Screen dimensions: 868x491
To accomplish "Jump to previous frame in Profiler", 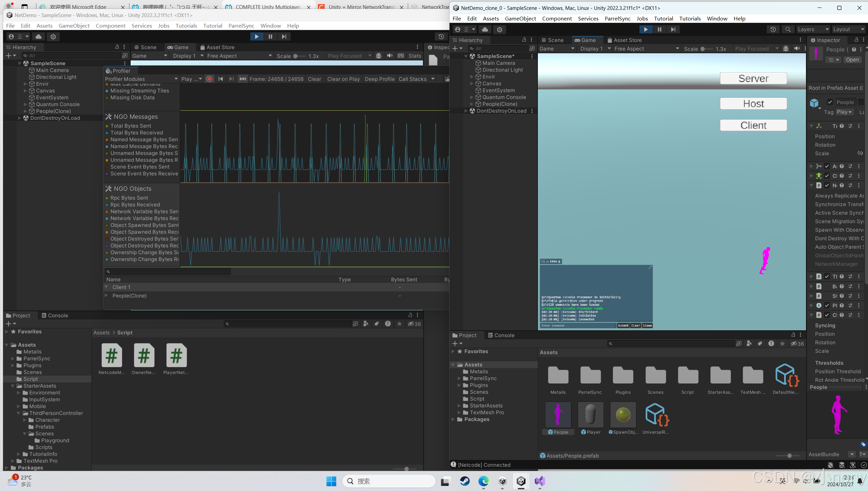I will (221, 79).
